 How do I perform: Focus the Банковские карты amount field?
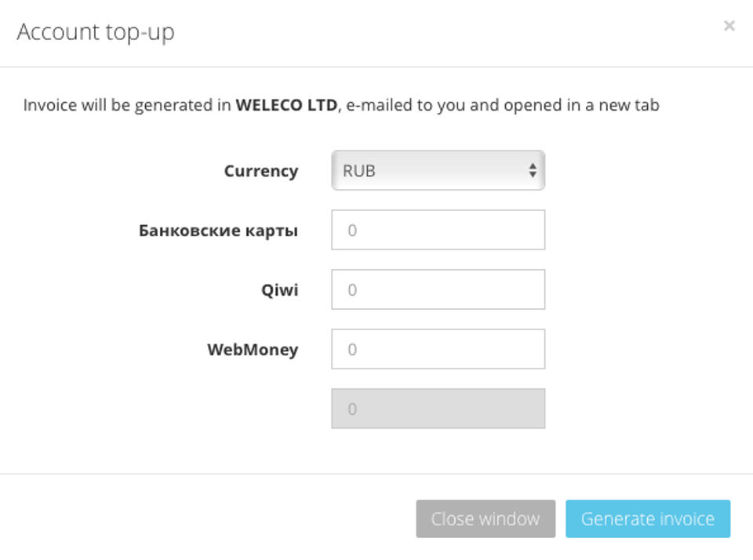[x=438, y=230]
